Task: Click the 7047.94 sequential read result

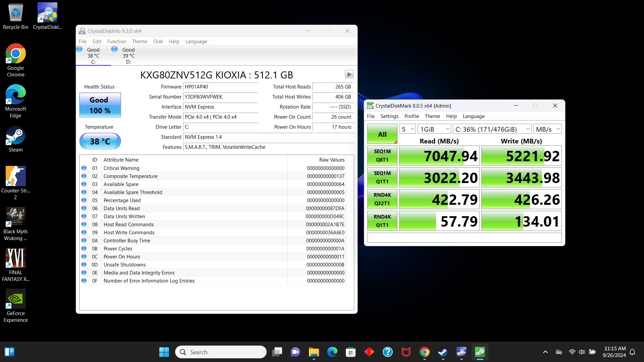Action: point(439,156)
